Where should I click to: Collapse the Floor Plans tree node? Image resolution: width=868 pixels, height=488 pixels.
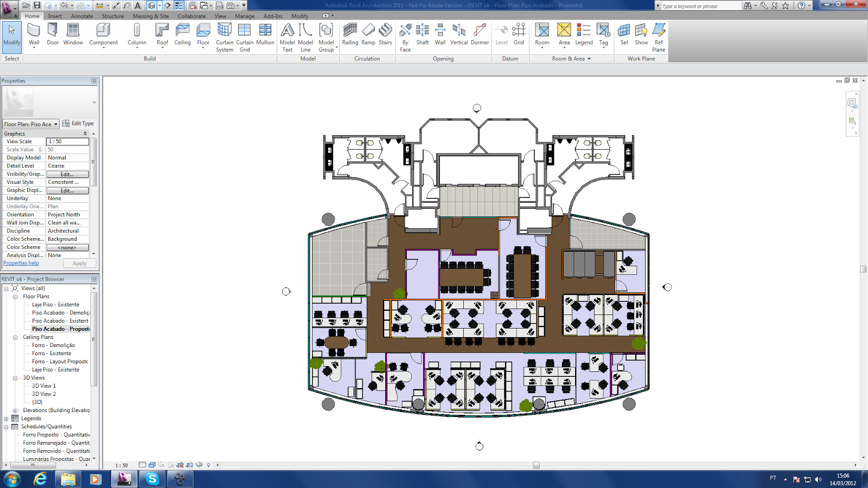click(x=15, y=297)
